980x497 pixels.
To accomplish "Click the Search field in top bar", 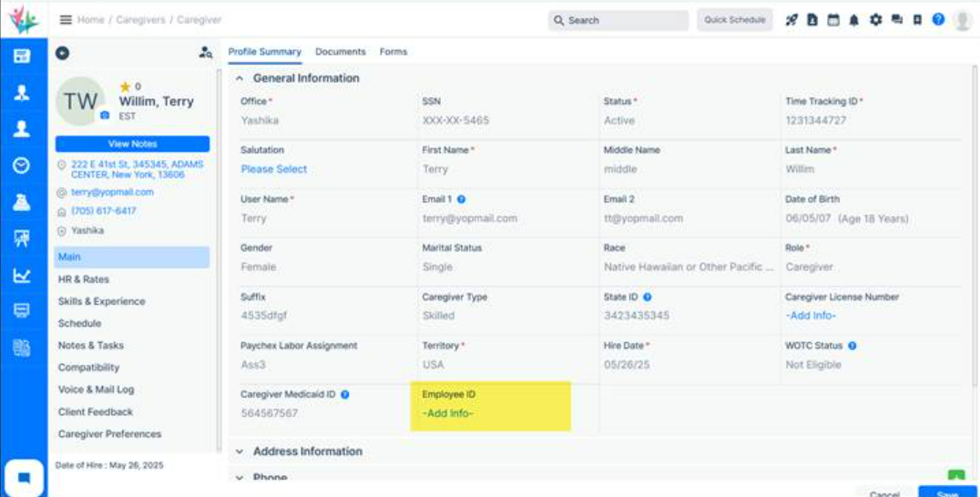I will tap(618, 21).
